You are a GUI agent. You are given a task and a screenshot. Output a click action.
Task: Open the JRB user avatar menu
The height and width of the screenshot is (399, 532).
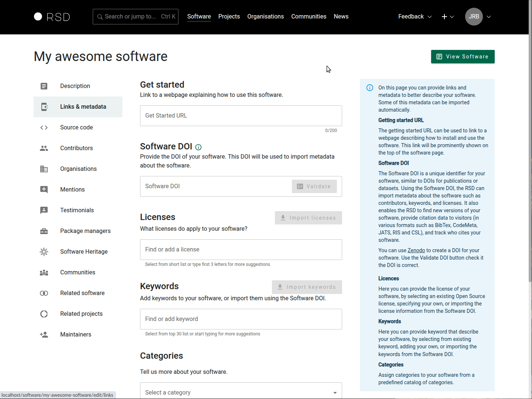(x=474, y=17)
